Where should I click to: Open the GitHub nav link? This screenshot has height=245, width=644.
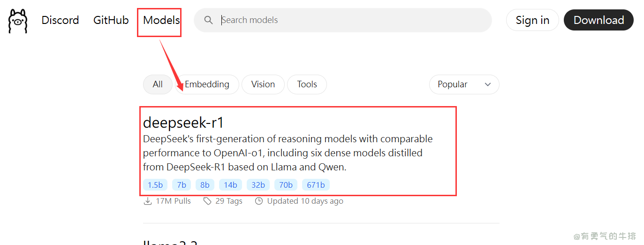pyautogui.click(x=111, y=20)
